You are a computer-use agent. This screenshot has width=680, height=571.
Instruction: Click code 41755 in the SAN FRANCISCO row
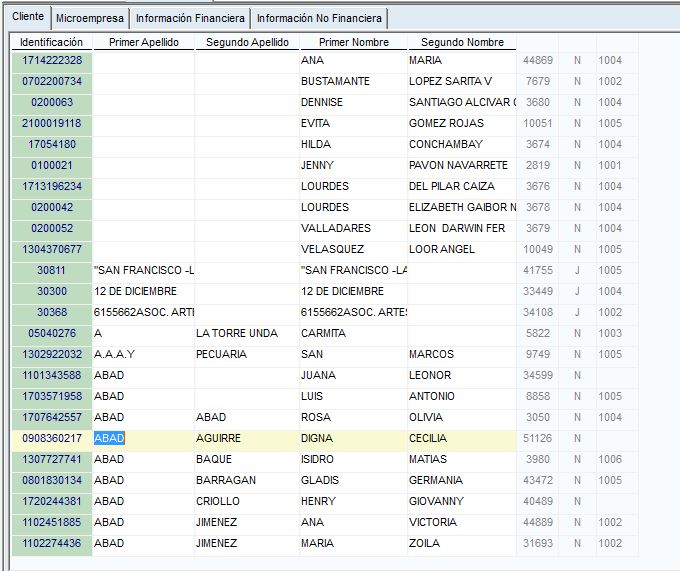(538, 271)
